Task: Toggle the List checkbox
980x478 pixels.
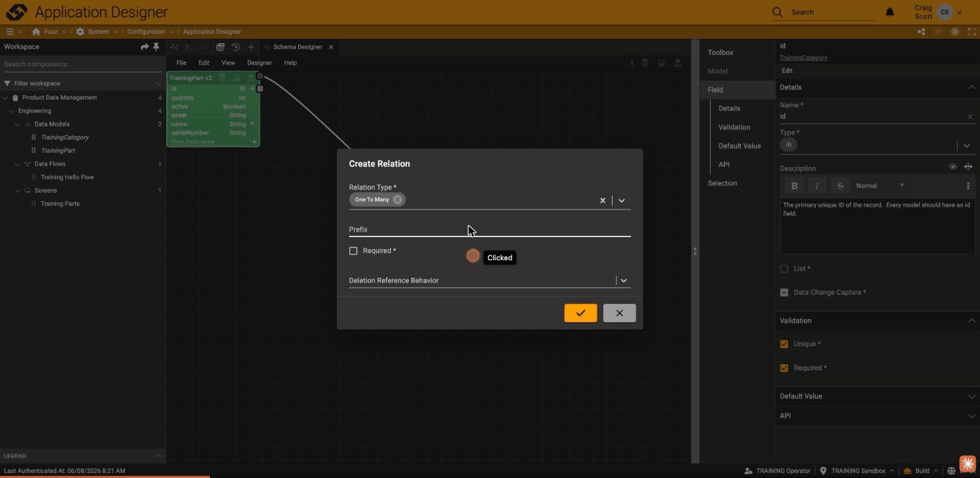Action: click(784, 268)
